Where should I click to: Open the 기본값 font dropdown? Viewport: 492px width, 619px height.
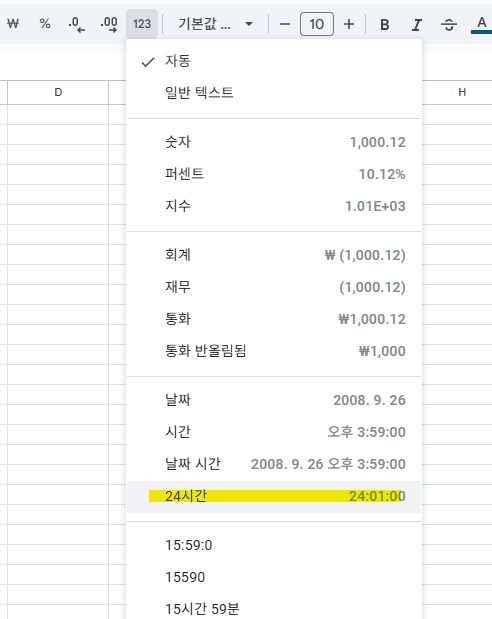pyautogui.click(x=215, y=24)
